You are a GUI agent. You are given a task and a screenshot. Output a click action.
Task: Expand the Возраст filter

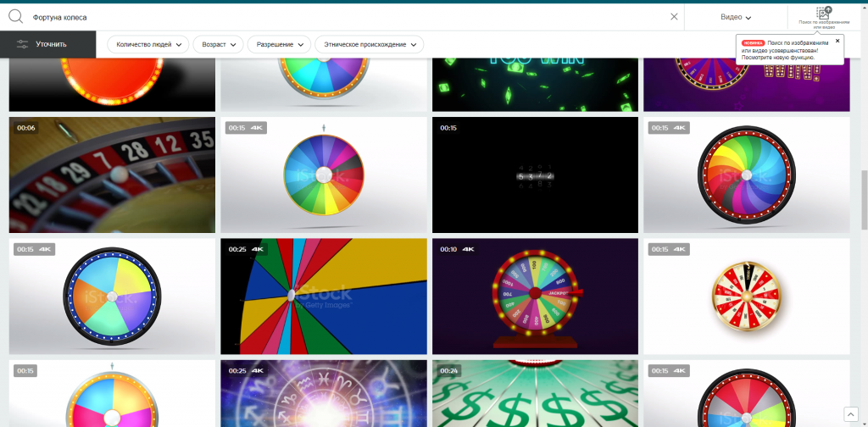click(x=218, y=44)
